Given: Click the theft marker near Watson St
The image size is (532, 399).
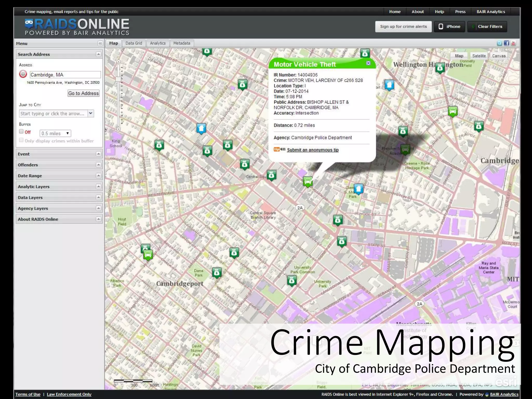Looking at the screenshot, I should tap(234, 253).
